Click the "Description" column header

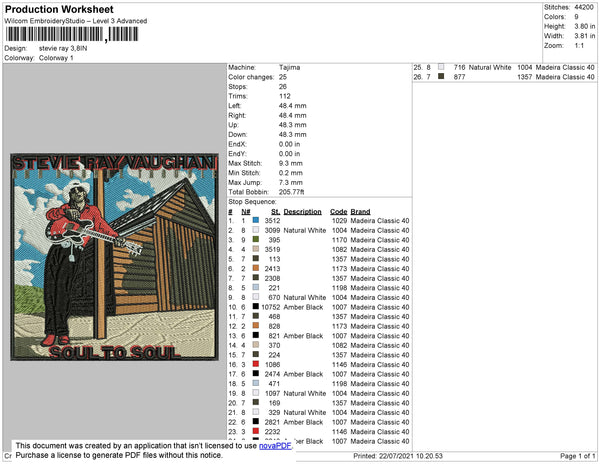pos(302,212)
